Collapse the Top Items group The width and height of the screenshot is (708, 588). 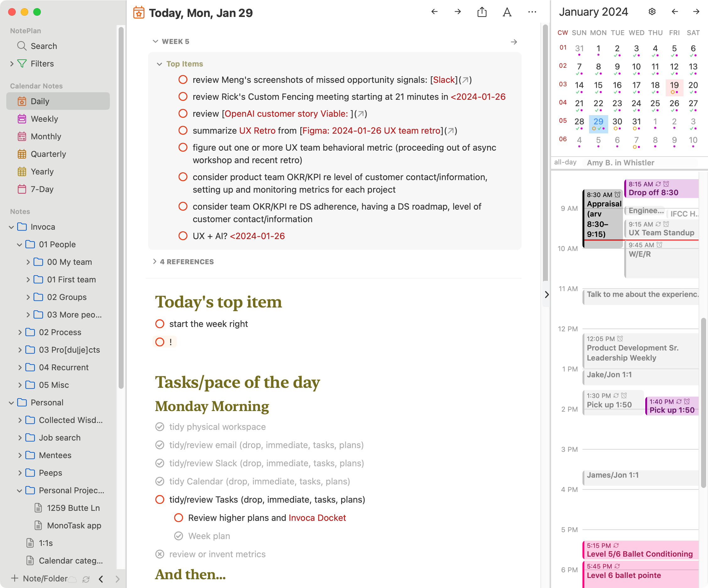pyautogui.click(x=159, y=64)
